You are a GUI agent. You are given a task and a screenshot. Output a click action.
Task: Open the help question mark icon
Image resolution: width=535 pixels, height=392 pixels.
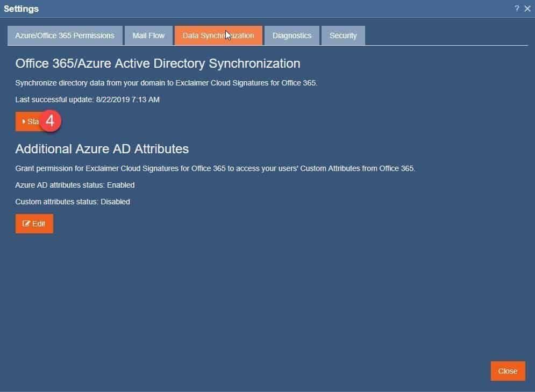pos(517,9)
